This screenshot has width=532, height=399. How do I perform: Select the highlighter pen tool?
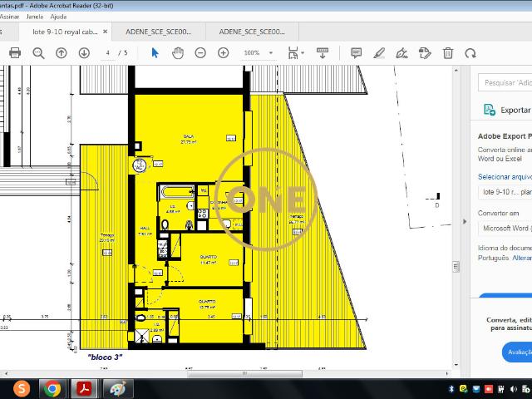coord(379,52)
